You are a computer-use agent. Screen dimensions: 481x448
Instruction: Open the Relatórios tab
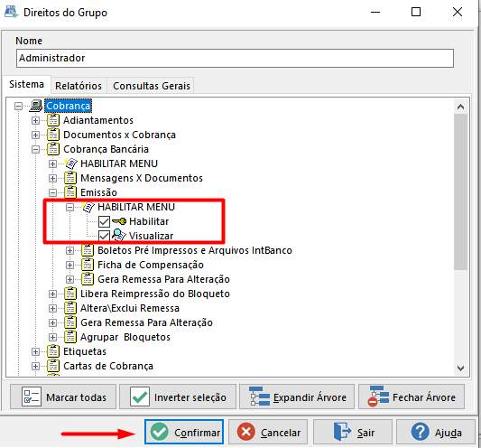[x=79, y=86]
